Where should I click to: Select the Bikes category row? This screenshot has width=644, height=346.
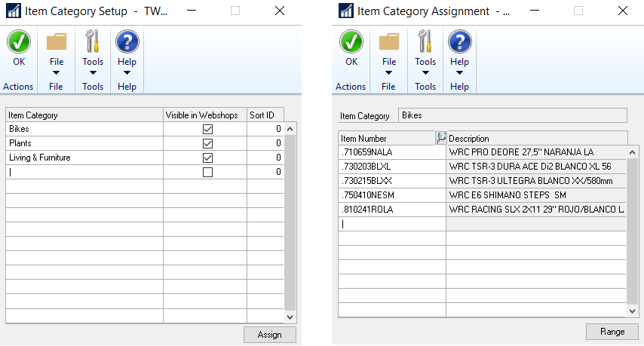click(x=84, y=129)
